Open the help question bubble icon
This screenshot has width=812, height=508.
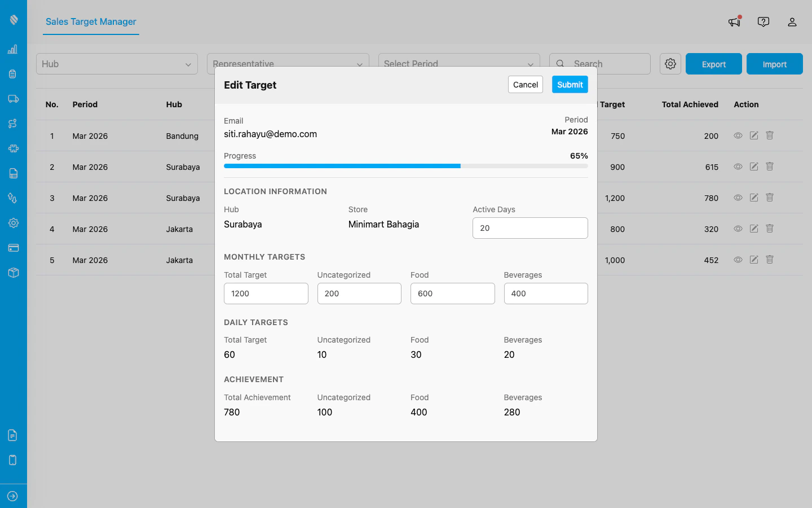[763, 21]
